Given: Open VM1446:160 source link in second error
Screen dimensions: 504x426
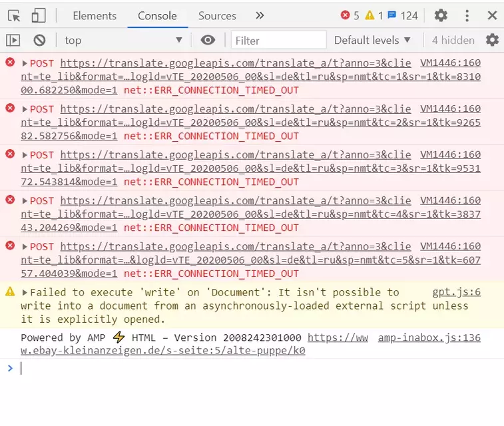Looking at the screenshot, I should tap(450, 108).
